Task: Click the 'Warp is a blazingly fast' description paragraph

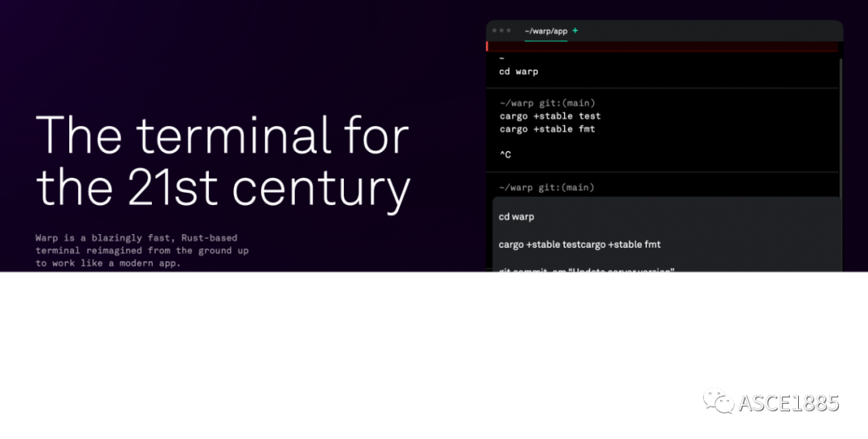Action: click(141, 250)
